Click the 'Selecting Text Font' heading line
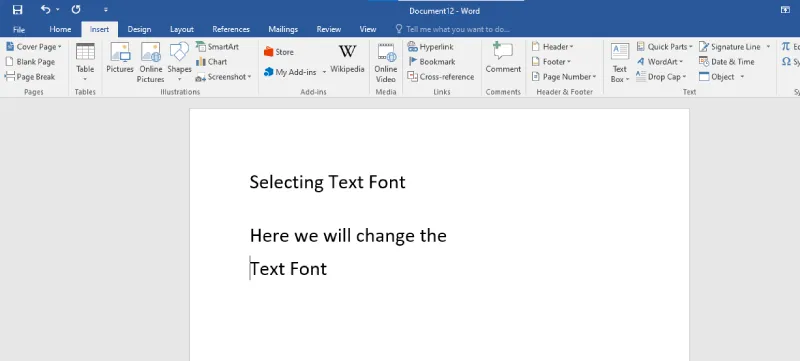800x361 pixels. pyautogui.click(x=327, y=182)
